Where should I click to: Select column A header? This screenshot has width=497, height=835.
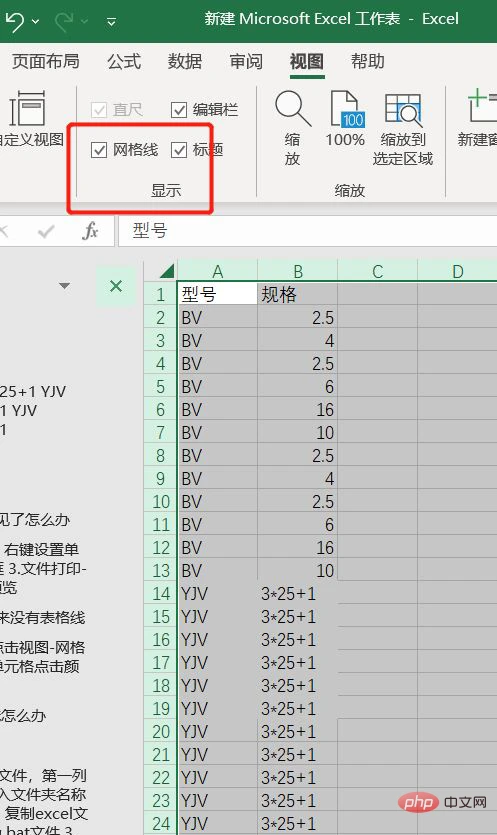[217, 272]
